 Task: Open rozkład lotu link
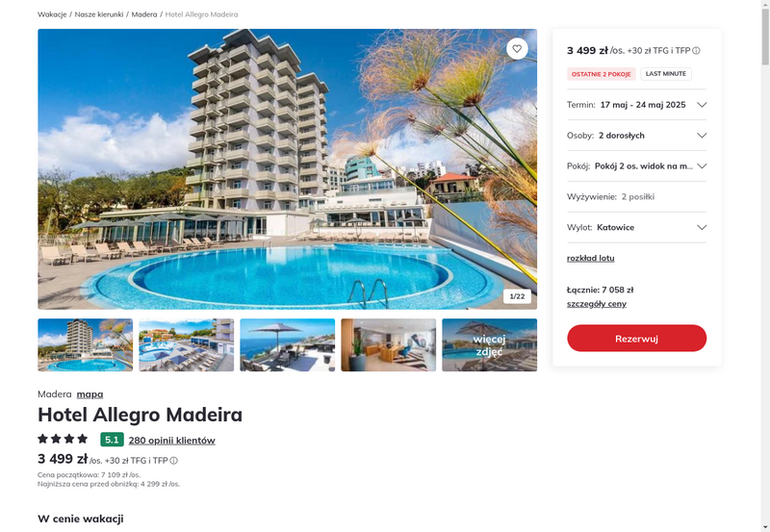click(x=590, y=258)
